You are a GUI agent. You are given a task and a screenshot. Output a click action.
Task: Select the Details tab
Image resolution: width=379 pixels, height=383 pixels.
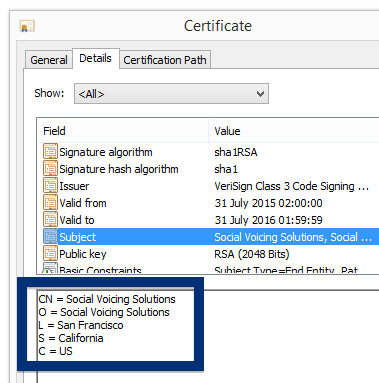pos(96,58)
